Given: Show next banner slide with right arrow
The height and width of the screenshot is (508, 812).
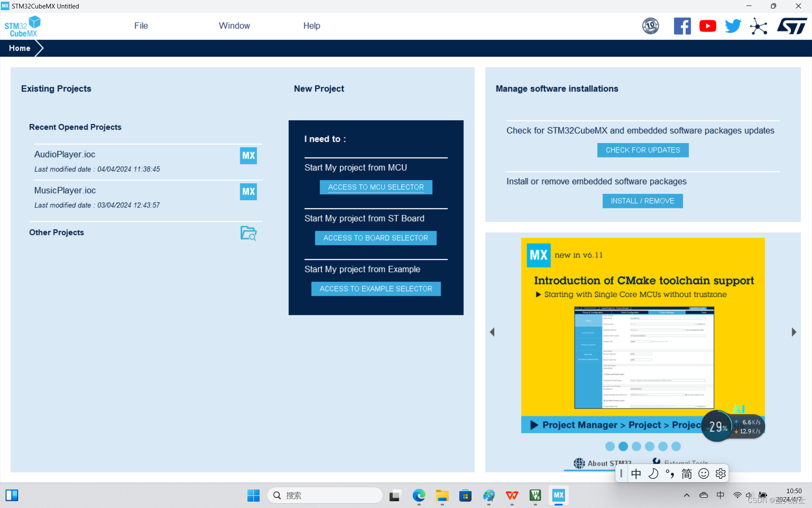Looking at the screenshot, I should (794, 332).
